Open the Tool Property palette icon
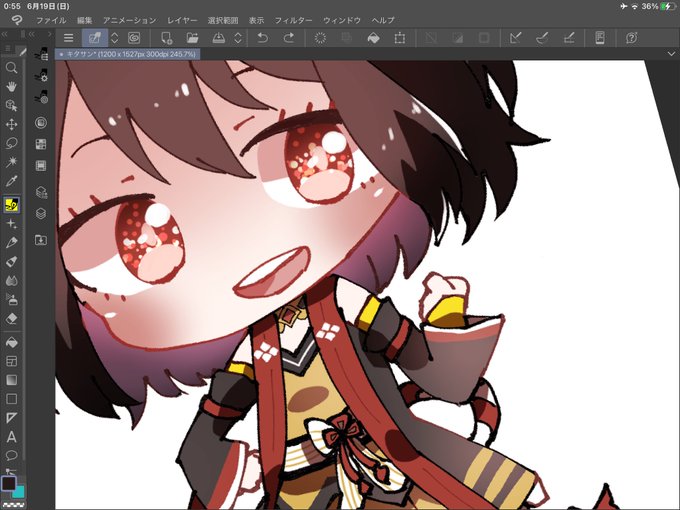 (x=41, y=75)
